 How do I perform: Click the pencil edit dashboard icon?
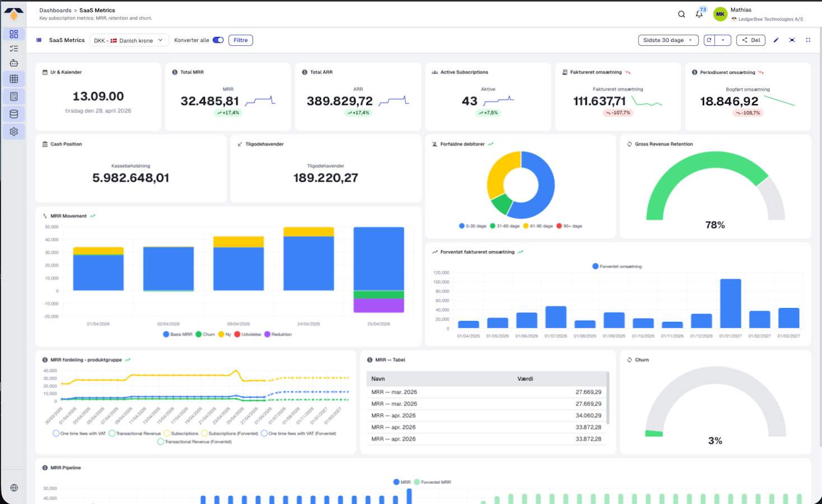[776, 40]
